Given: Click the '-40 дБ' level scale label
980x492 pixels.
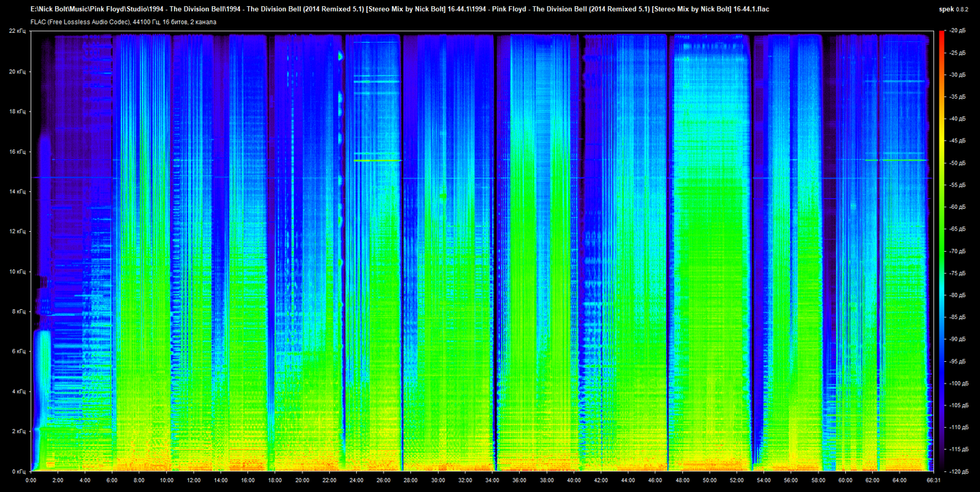Looking at the screenshot, I should pyautogui.click(x=959, y=119).
